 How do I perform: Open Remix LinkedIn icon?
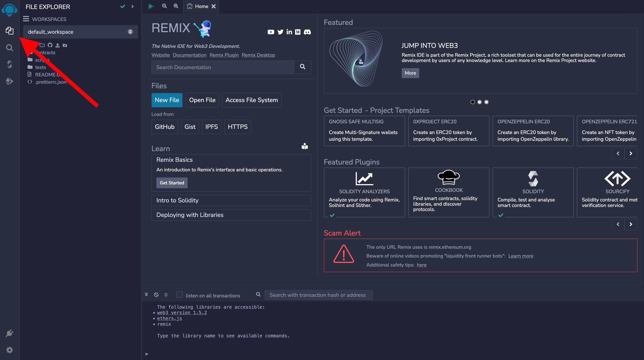coord(289,32)
